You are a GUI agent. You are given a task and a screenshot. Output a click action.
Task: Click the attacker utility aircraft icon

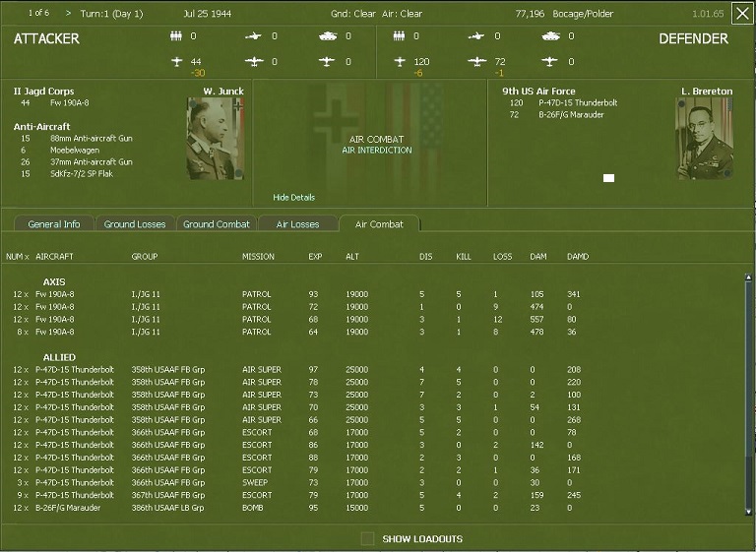click(x=327, y=62)
